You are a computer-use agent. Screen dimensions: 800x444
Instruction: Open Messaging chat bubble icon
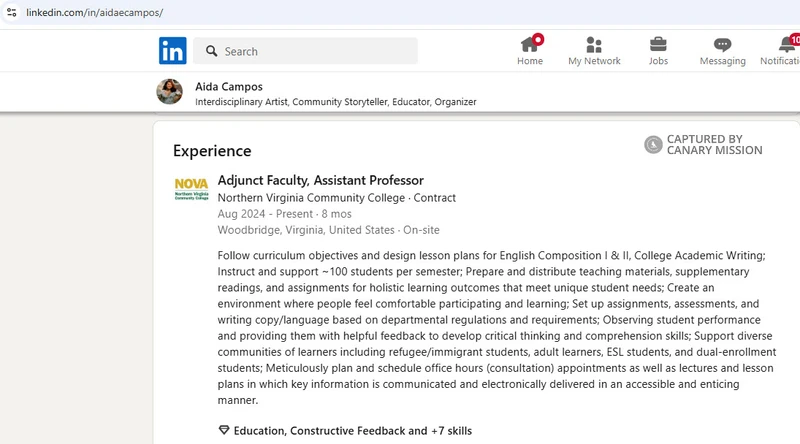[x=722, y=44]
